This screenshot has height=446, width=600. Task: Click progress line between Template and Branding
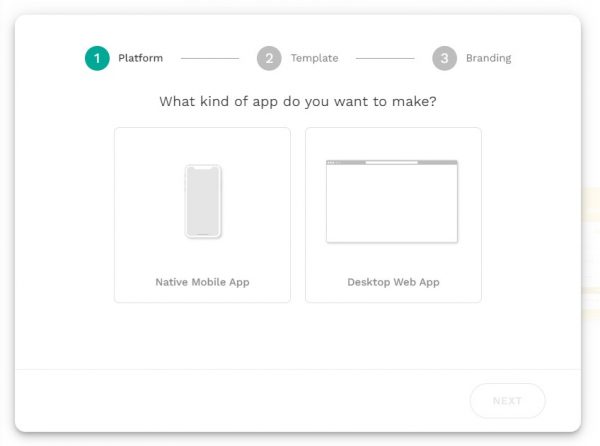[x=384, y=58]
